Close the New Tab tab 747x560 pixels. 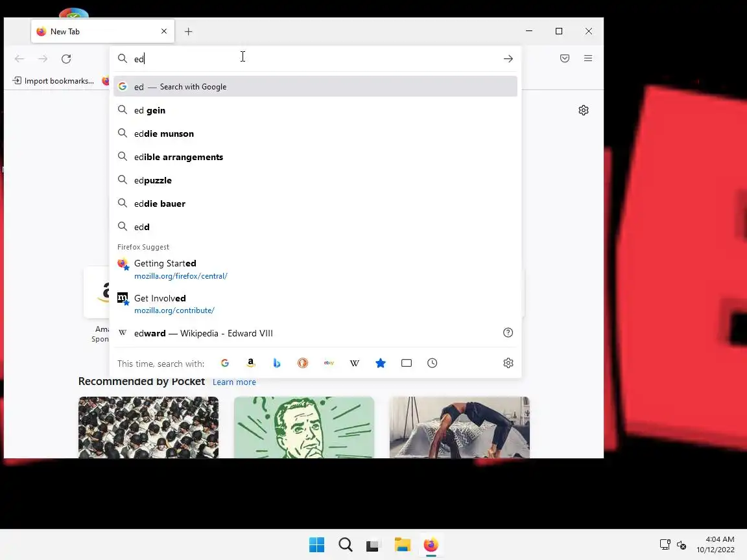(164, 31)
